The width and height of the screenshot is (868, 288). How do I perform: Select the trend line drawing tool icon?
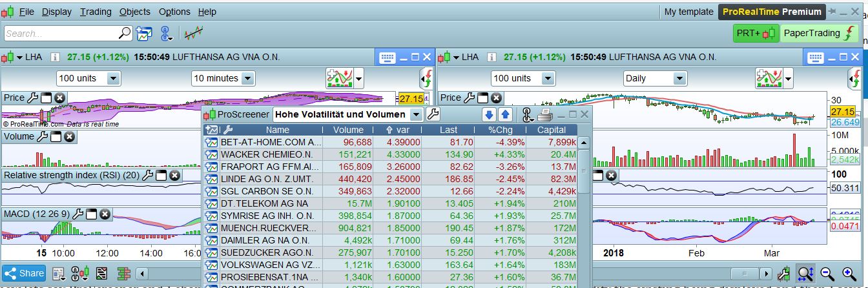pos(193,33)
